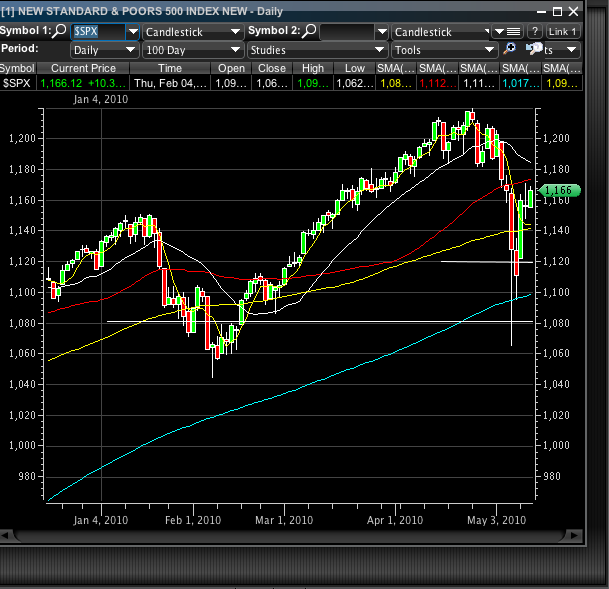The width and height of the screenshot is (609, 589).
Task: Click the Symbol 2 input field
Action: tap(350, 32)
